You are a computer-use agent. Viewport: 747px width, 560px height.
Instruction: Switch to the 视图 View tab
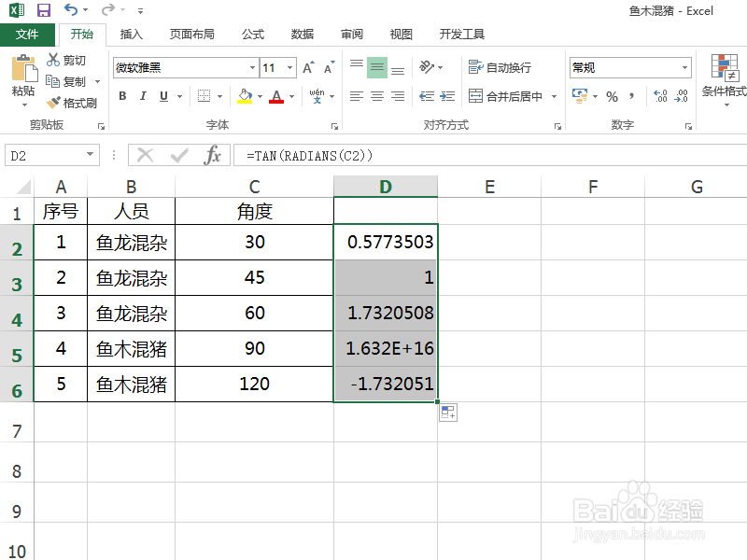coord(401,35)
